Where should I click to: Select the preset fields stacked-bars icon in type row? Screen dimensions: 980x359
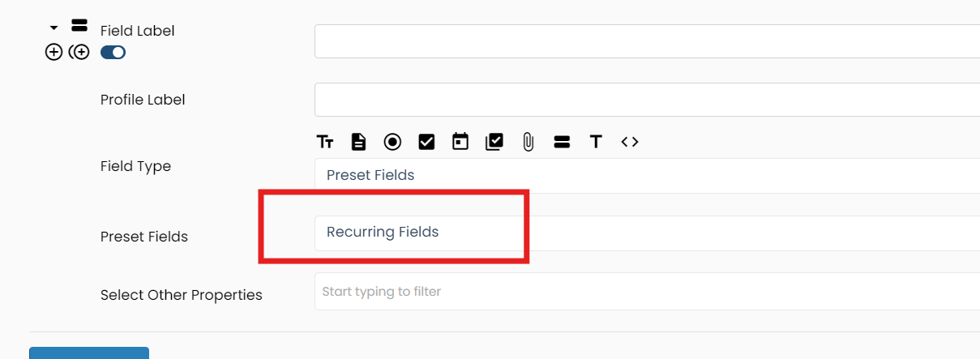click(x=562, y=142)
